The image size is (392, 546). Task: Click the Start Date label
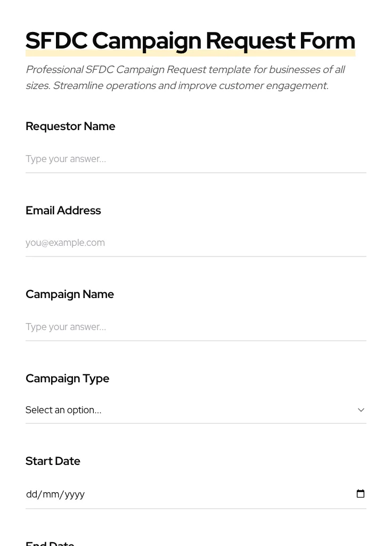point(53,461)
